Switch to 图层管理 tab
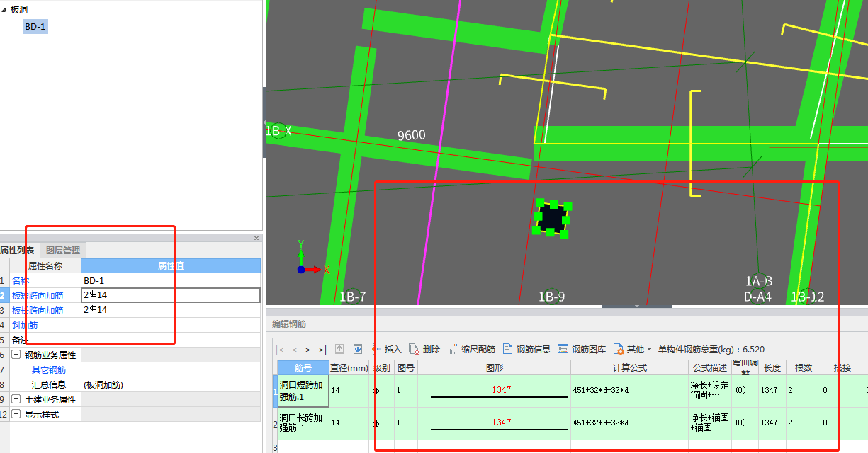The height and width of the screenshot is (453, 868). click(63, 250)
